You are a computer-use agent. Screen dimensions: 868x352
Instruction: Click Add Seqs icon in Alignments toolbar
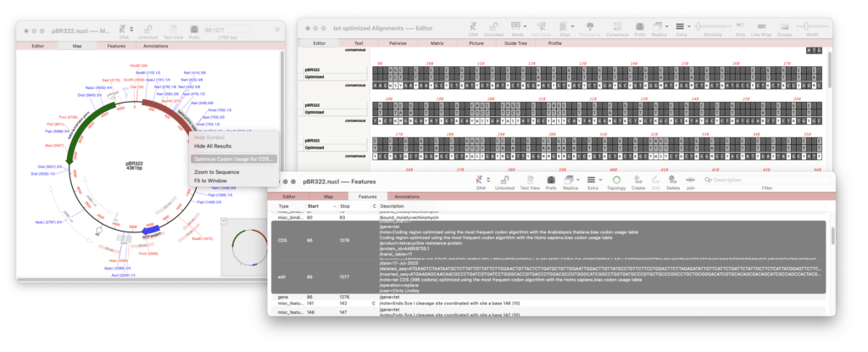coord(540,25)
